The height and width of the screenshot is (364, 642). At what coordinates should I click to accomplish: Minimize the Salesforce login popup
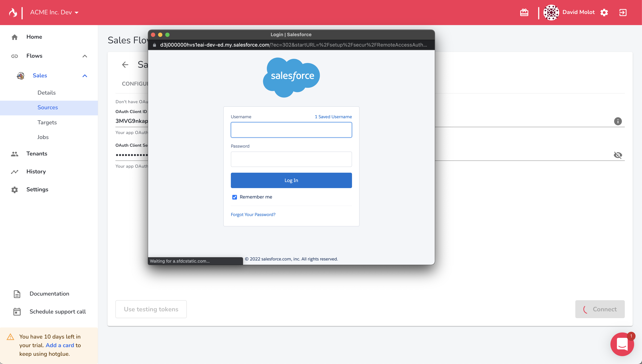point(160,35)
